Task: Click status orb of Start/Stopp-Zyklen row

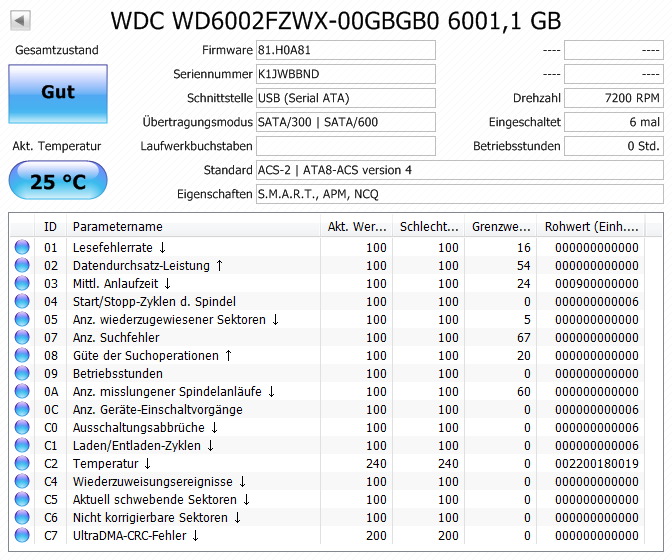Action: click(x=22, y=301)
